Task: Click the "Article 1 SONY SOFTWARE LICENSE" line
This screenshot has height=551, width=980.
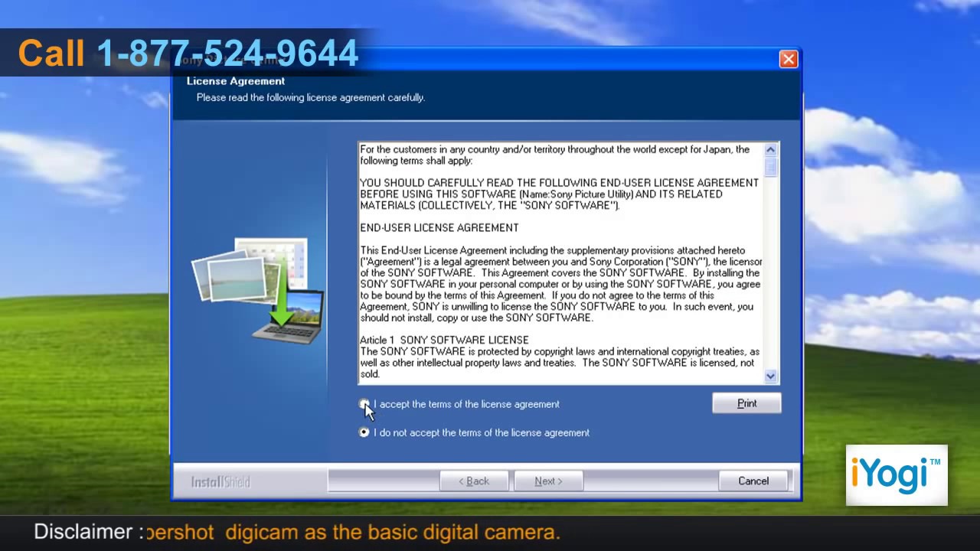Action: pos(444,340)
